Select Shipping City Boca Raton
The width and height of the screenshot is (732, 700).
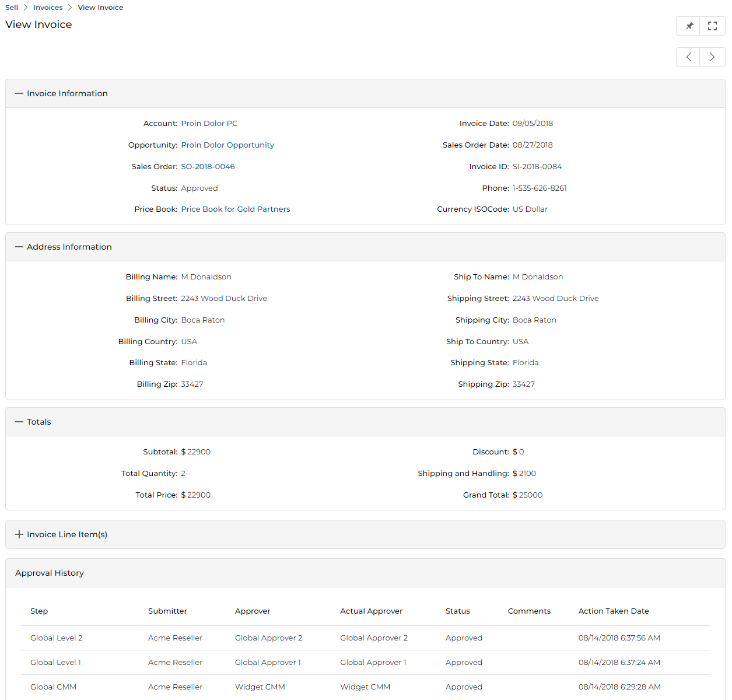click(x=535, y=320)
